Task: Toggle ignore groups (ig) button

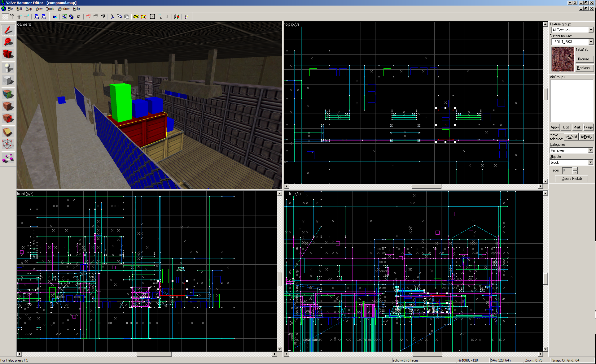Action: 79,17
